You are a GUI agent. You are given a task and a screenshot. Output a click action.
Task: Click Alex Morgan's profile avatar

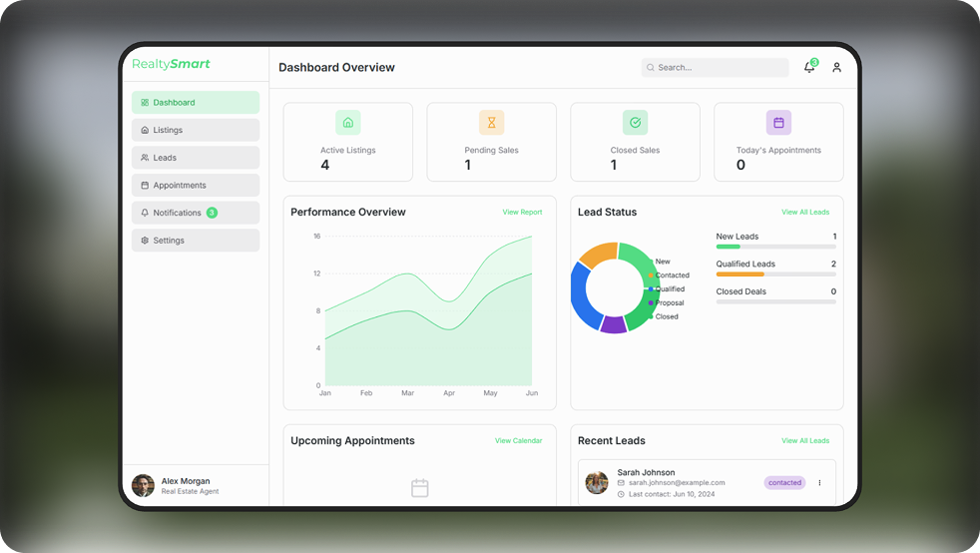click(x=143, y=486)
